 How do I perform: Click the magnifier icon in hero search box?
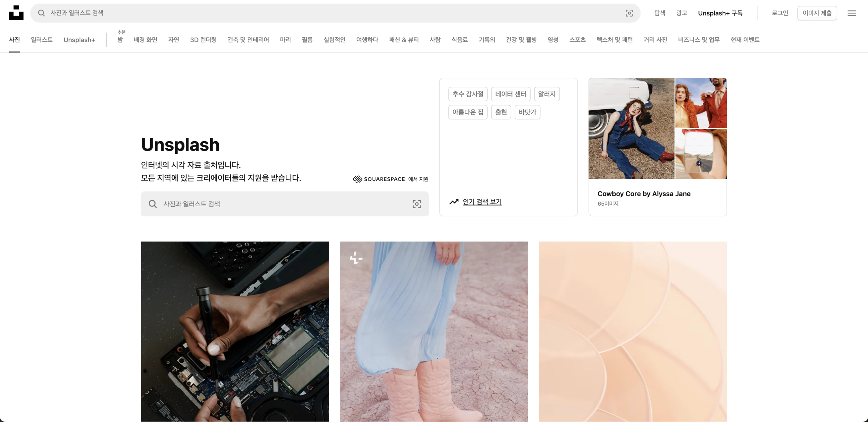(153, 204)
